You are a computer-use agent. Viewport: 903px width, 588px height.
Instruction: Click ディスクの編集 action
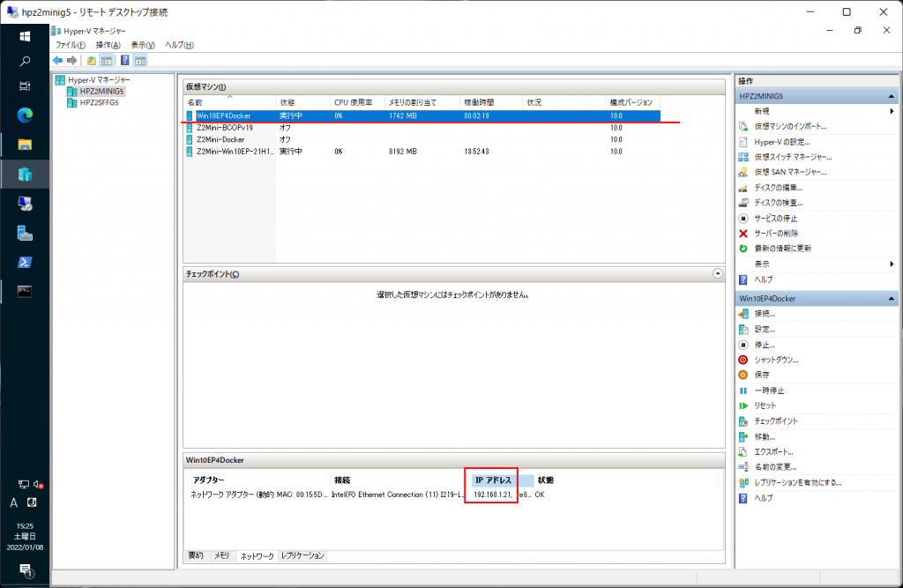778,188
